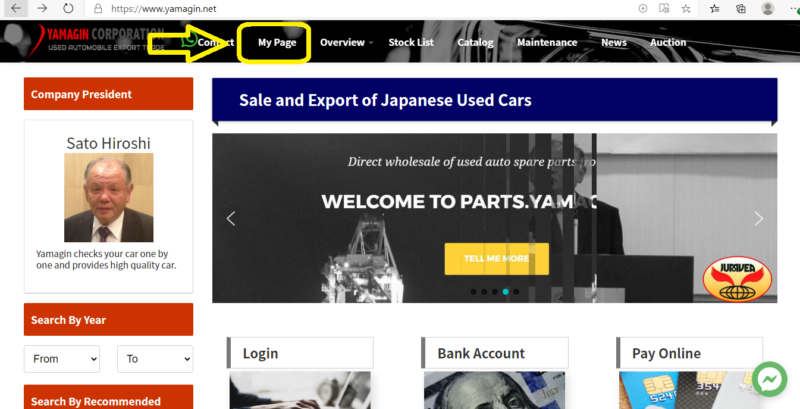The height and width of the screenshot is (409, 800).
Task: Bookmark the page with the star icon
Action: tap(686, 9)
